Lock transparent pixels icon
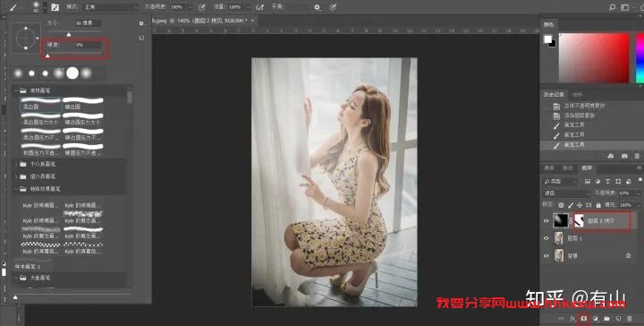Viewport: 644px width, 326px height. click(x=561, y=205)
